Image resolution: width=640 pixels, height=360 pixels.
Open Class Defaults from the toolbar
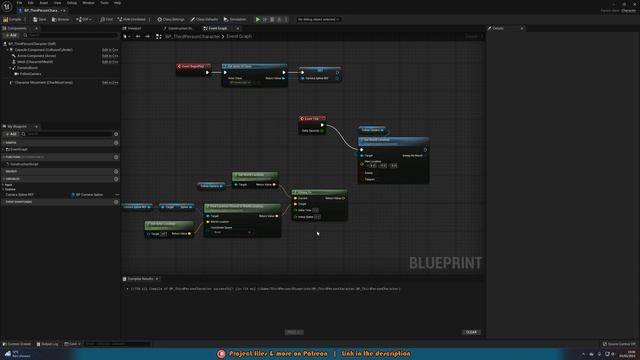[x=204, y=19]
